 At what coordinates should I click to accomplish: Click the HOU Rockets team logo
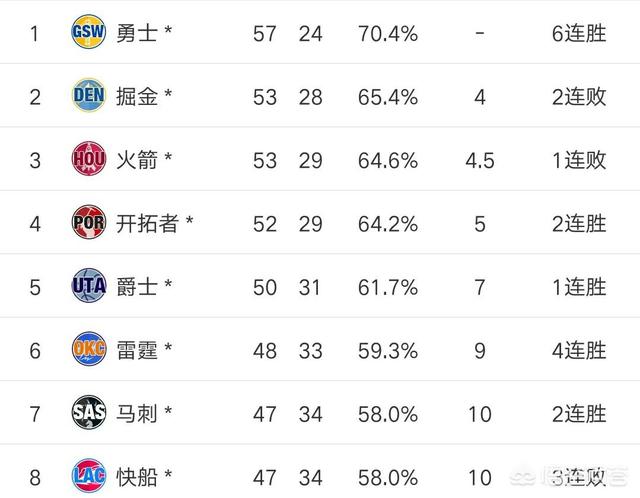[89, 159]
